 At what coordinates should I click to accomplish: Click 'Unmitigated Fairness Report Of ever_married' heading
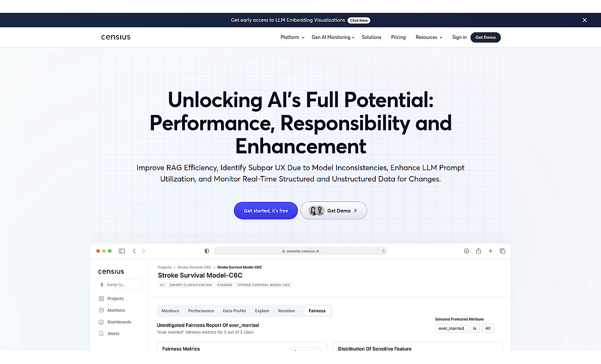tap(208, 325)
